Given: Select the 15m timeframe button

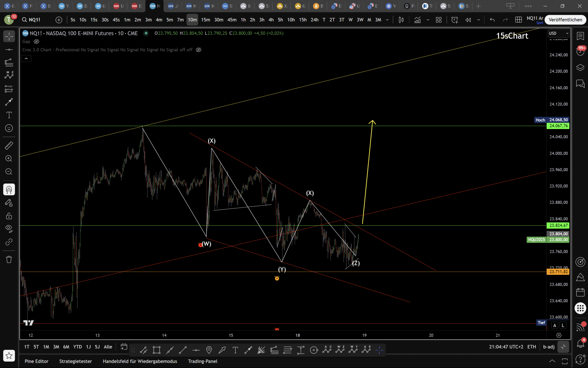Looking at the screenshot, I should click(x=205, y=20).
